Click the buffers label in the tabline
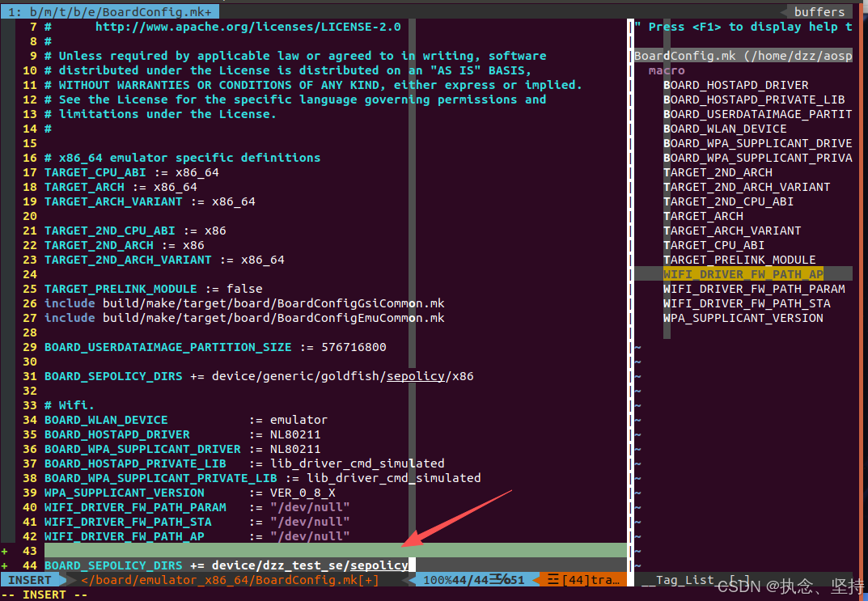Screen dimensions: 868x601 [819, 11]
